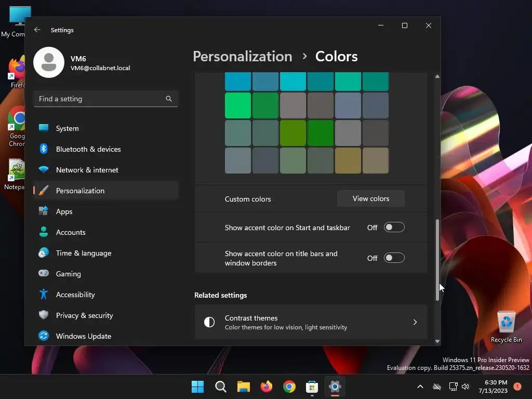Click the scrollbar up arrow
Viewport: 532px width, 399px height.
pos(437,77)
